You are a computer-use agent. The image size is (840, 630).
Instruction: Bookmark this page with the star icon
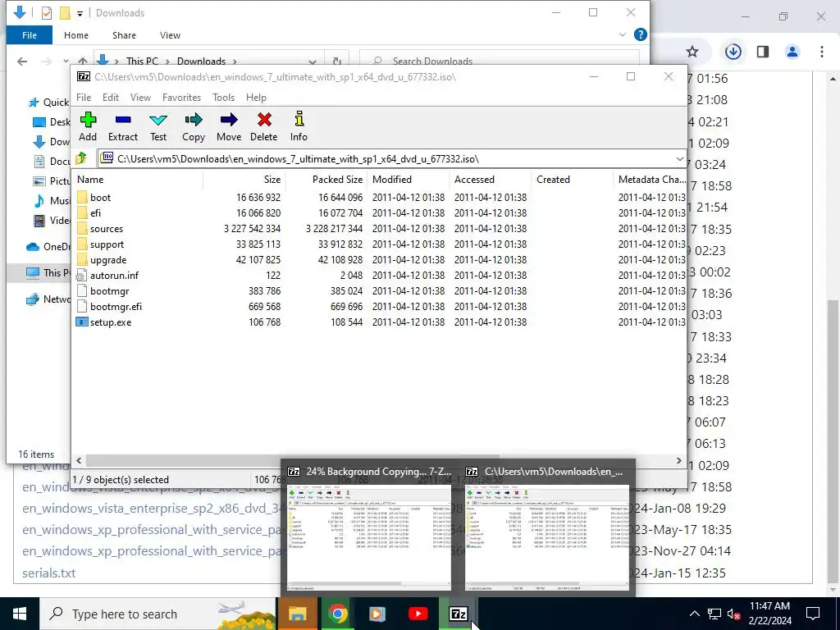click(x=692, y=52)
